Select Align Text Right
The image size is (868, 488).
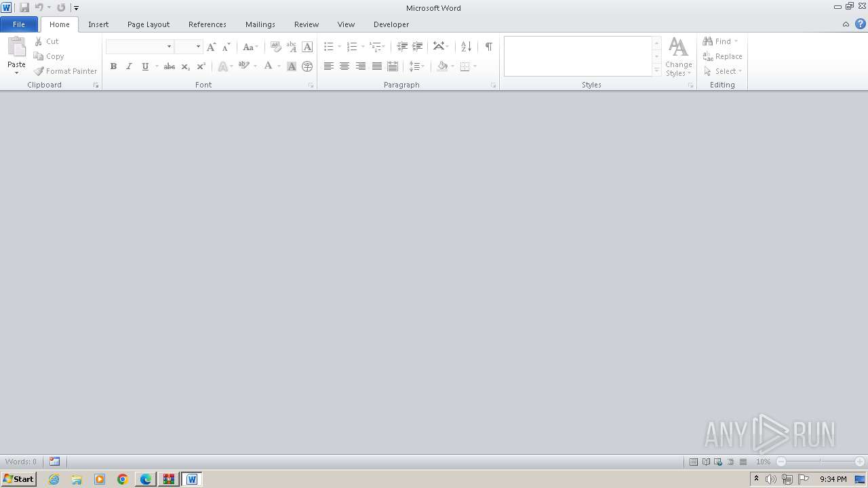[x=361, y=66]
